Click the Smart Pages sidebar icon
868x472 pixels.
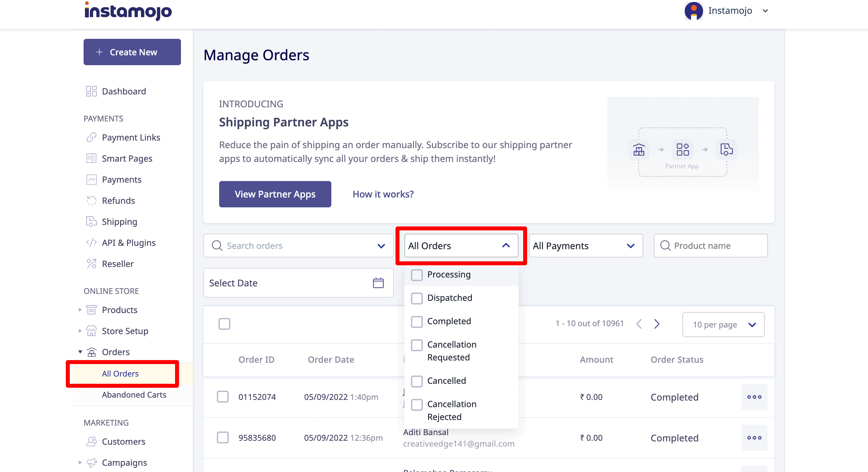[x=90, y=158]
